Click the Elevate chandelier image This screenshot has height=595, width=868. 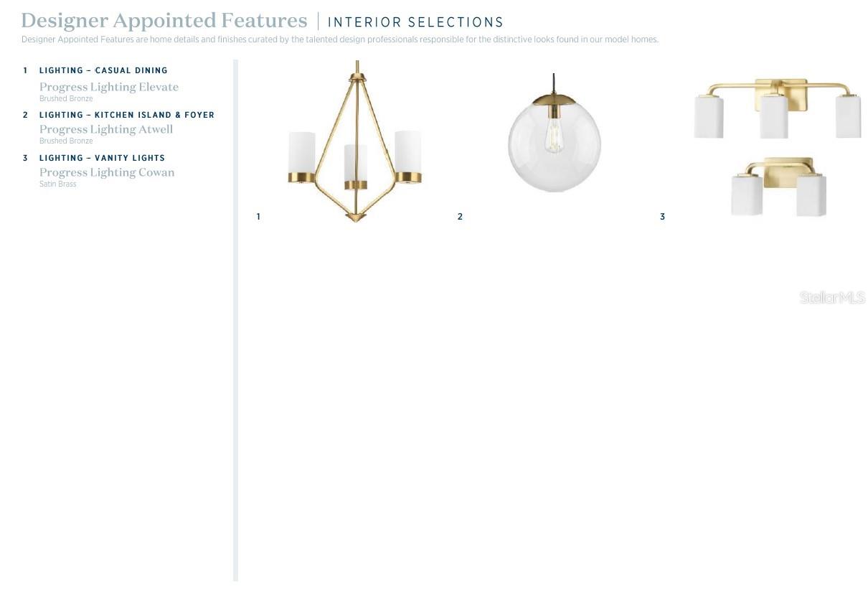355,144
